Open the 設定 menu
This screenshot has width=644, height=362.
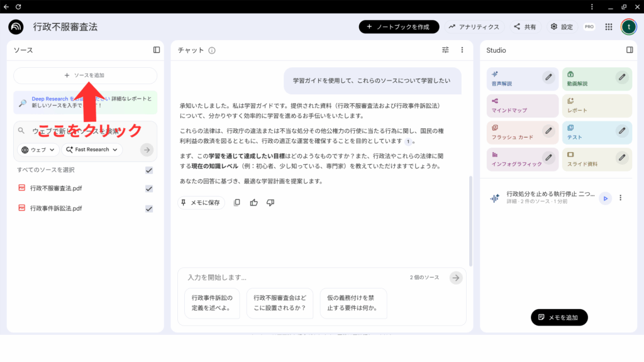(x=561, y=27)
